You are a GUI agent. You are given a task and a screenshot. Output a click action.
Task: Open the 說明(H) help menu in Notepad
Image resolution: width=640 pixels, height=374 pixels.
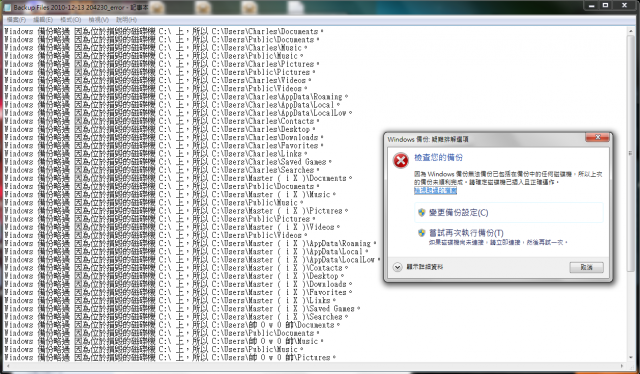(126, 20)
